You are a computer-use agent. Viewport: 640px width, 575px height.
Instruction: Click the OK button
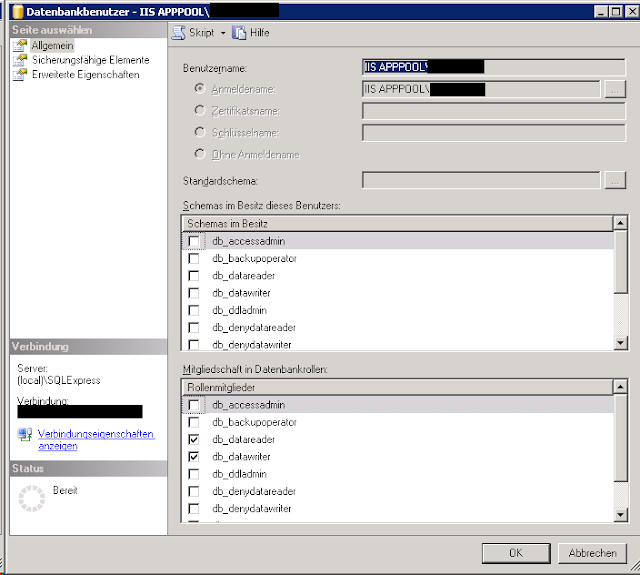(516, 553)
